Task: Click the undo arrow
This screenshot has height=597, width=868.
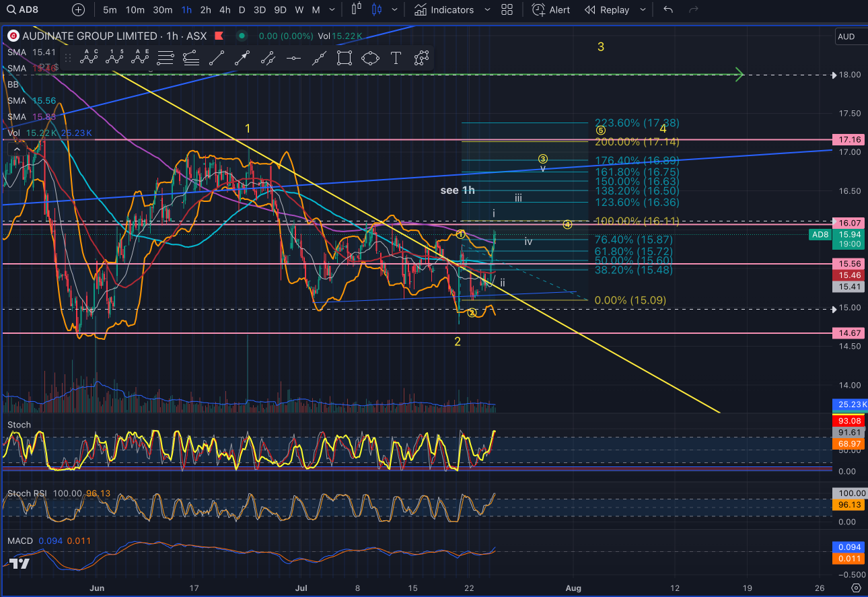Action: (668, 10)
